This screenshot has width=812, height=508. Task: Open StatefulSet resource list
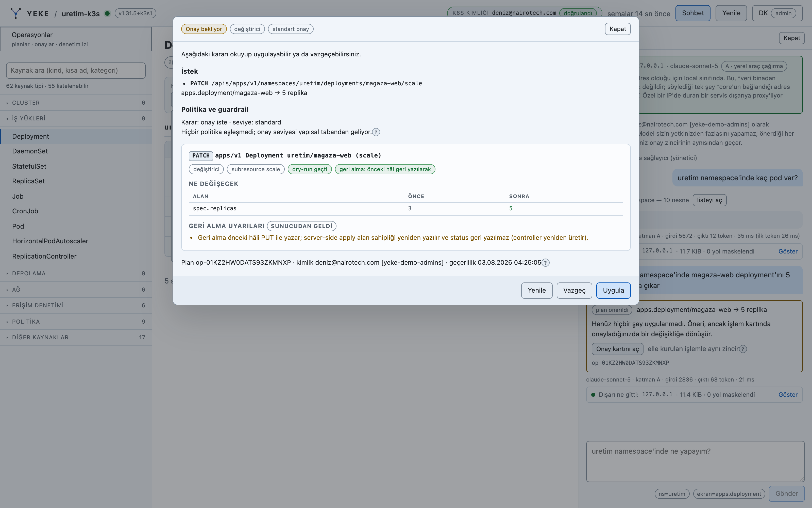click(76, 166)
